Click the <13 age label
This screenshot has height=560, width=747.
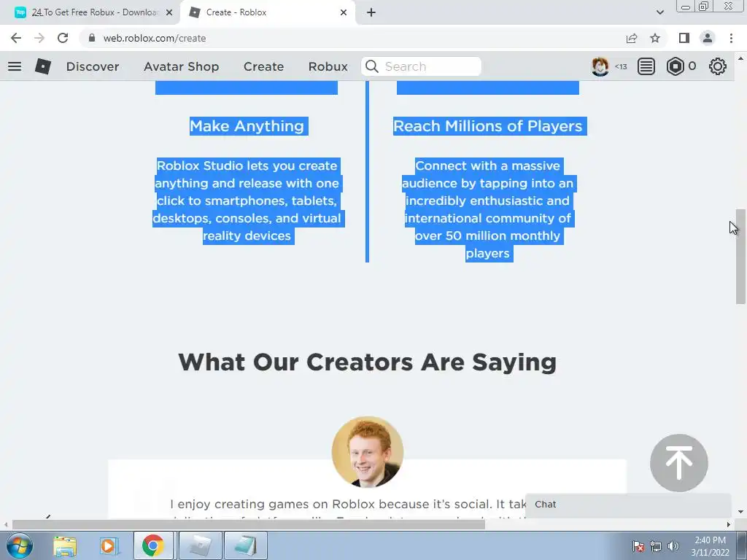click(x=621, y=66)
